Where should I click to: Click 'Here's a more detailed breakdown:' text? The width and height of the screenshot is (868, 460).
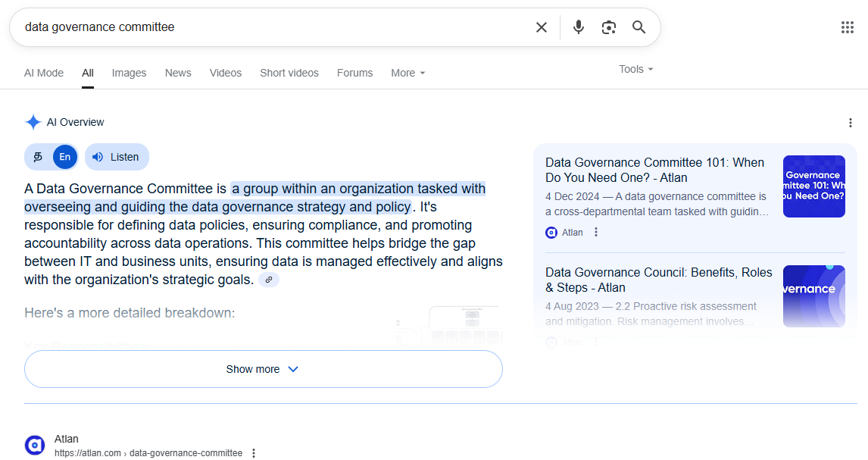pos(130,313)
